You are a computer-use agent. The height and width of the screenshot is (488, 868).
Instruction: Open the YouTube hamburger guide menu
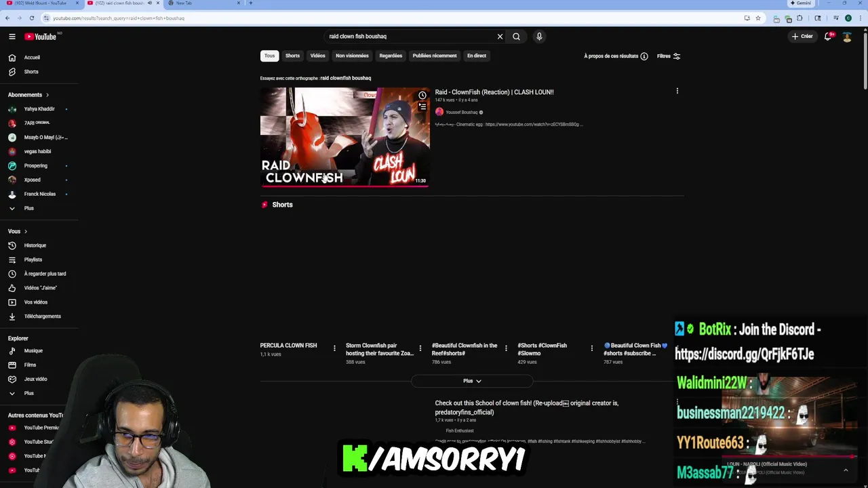coord(12,37)
